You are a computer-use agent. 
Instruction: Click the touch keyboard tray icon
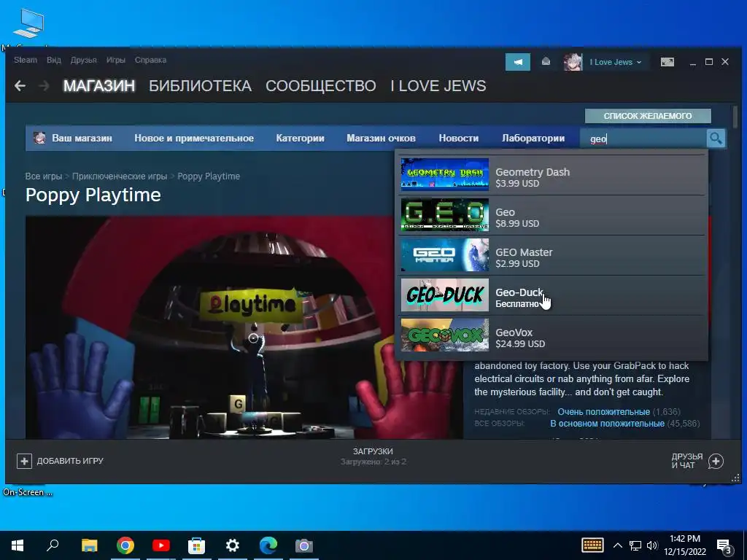592,545
